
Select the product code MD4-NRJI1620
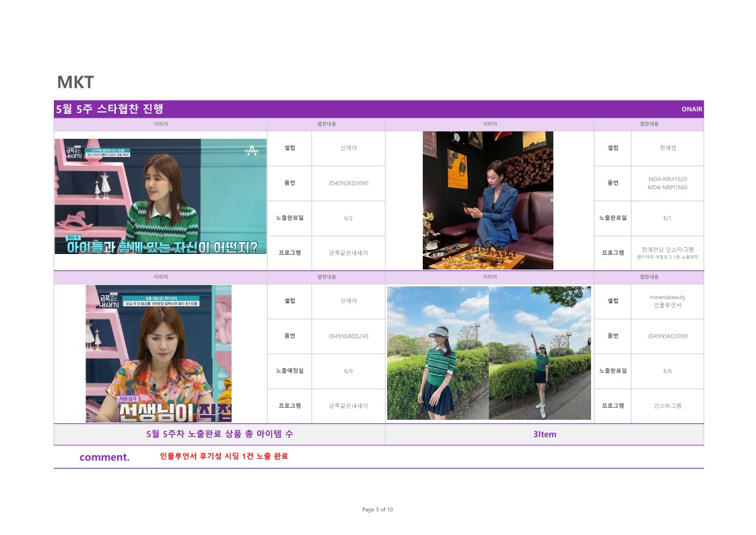668,179
